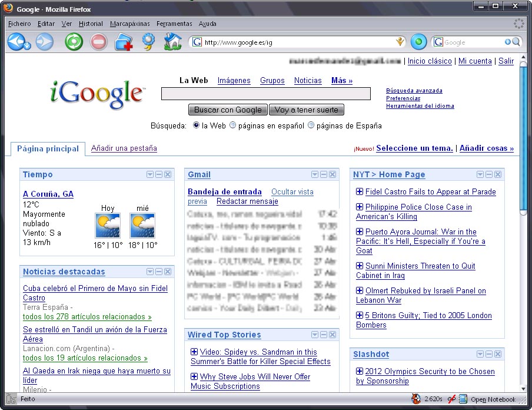Reload the page with the green refresh icon
Image resolution: width=532 pixels, height=410 pixels.
74,42
